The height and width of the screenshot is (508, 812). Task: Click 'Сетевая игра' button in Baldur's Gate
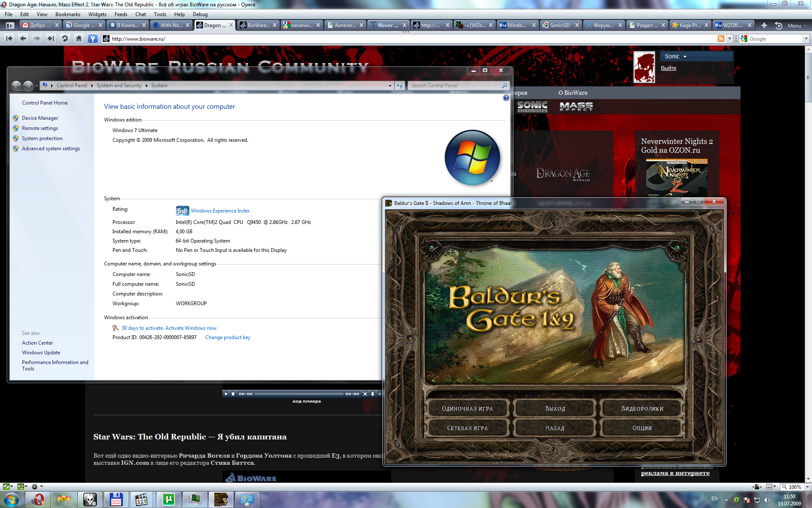467,428
